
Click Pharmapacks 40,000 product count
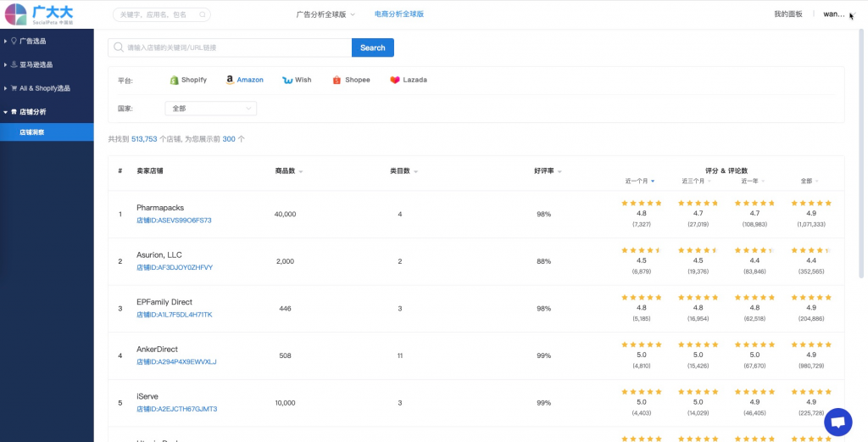(x=285, y=215)
